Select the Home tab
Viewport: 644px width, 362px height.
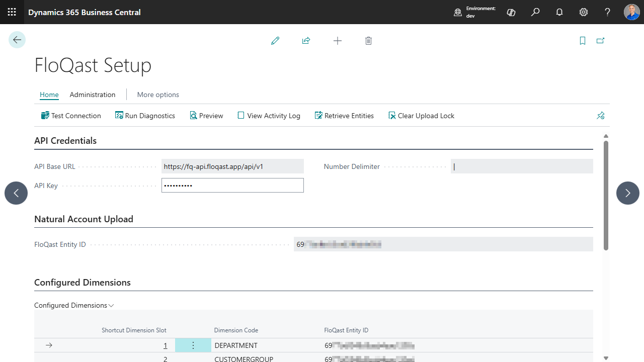pyautogui.click(x=49, y=95)
